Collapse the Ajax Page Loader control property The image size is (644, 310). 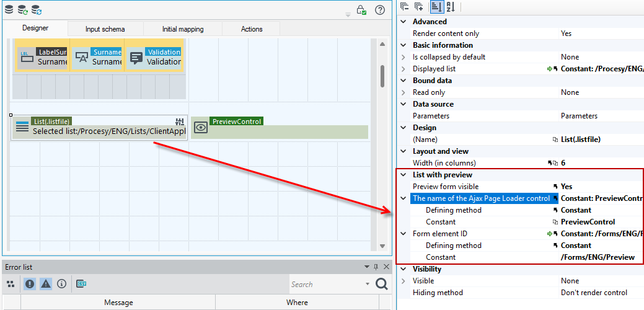point(404,198)
